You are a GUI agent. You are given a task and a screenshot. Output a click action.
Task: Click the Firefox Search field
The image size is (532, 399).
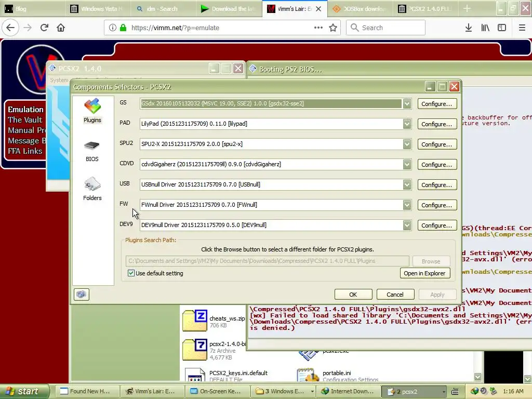click(x=386, y=28)
